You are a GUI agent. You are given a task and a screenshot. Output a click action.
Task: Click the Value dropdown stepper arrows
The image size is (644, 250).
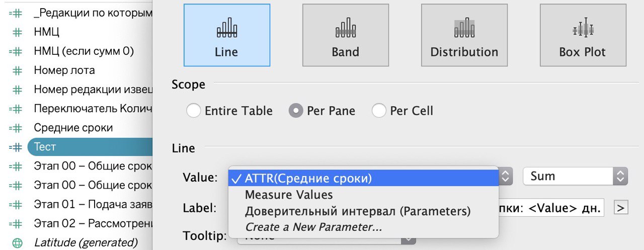[x=506, y=176]
